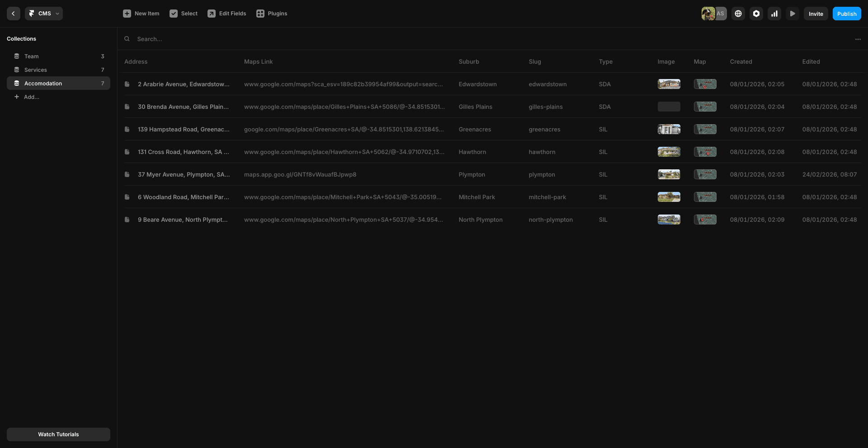
Task: Open the CMS dropdown chevron
Action: coord(57,14)
